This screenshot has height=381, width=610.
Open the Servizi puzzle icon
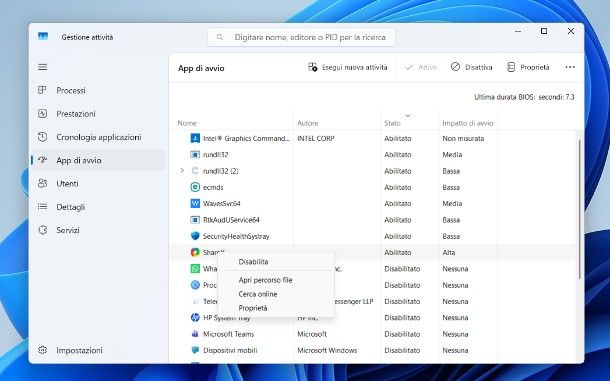pos(42,230)
